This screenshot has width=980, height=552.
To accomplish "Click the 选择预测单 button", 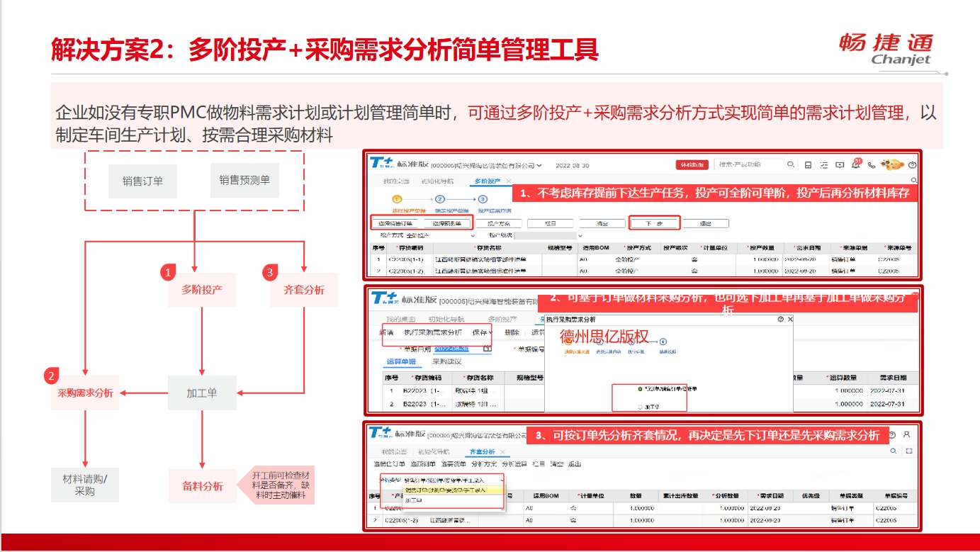I will tap(448, 223).
